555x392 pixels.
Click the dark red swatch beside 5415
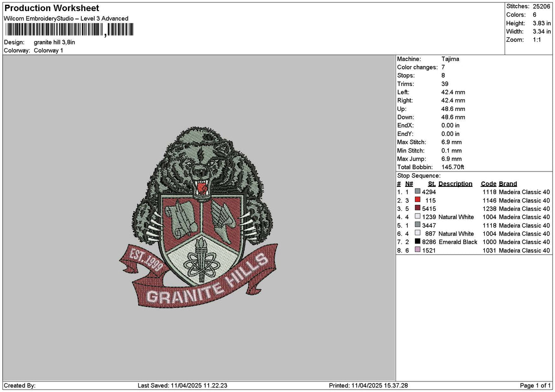click(418, 208)
